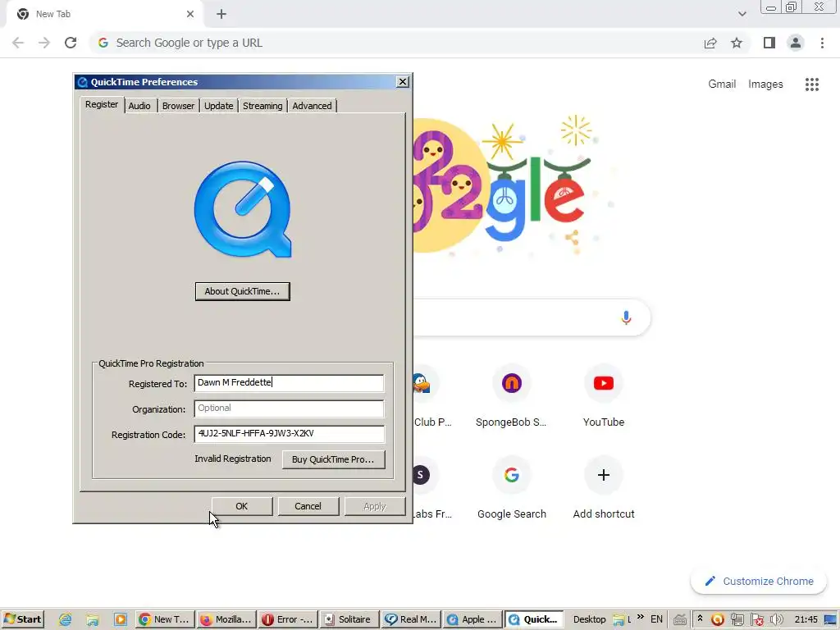Switch to Apple taskbar window
Image resolution: width=840 pixels, height=630 pixels.
coord(472,619)
